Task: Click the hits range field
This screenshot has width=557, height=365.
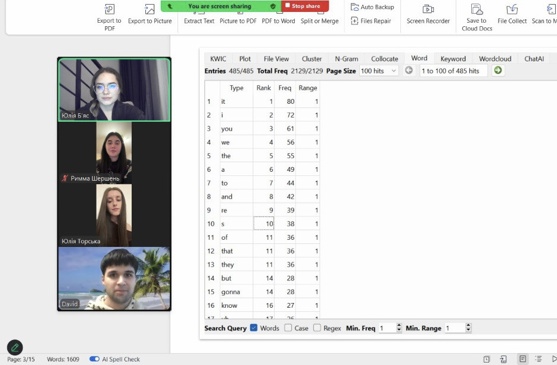Action: pos(453,71)
